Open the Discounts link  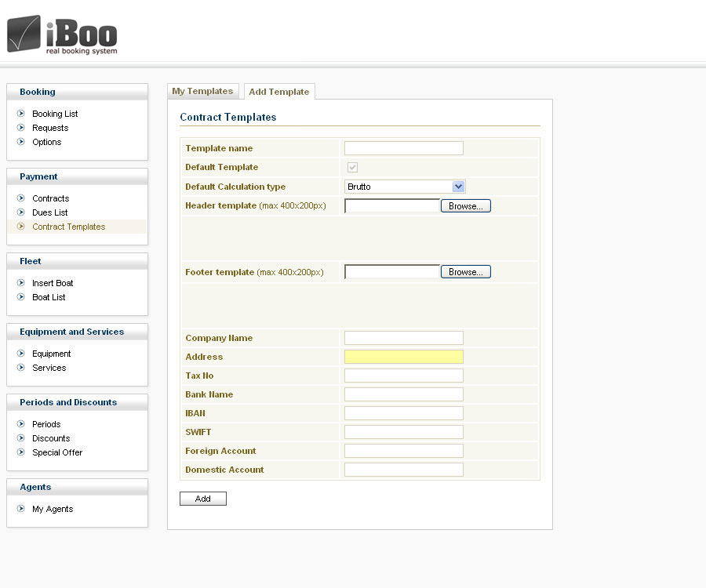pyautogui.click(x=51, y=438)
